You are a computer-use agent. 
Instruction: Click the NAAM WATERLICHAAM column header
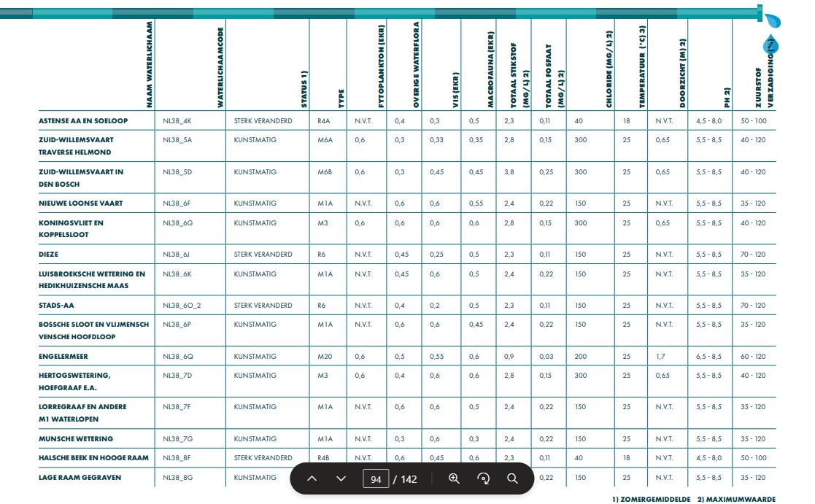point(149,66)
